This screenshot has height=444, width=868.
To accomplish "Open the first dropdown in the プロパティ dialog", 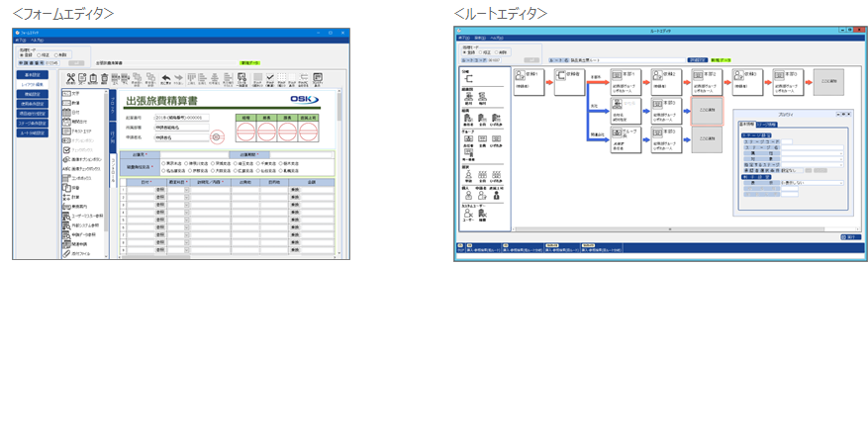I will tap(841, 153).
